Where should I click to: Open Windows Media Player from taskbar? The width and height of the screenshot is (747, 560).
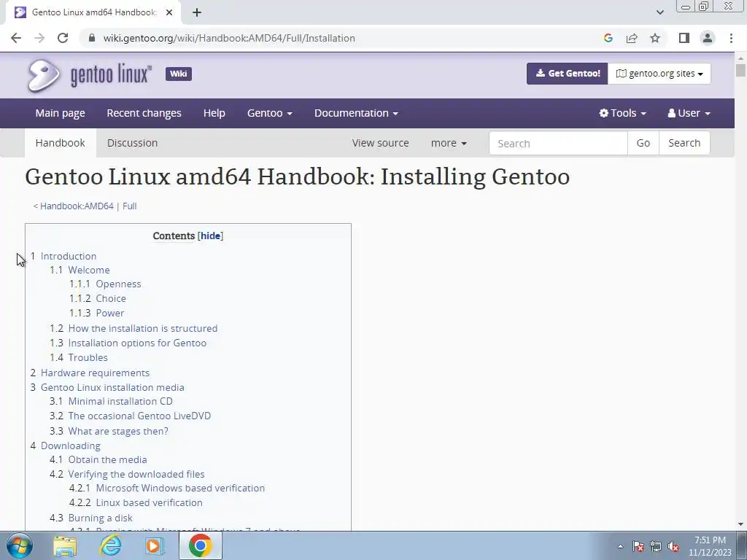pos(154,545)
